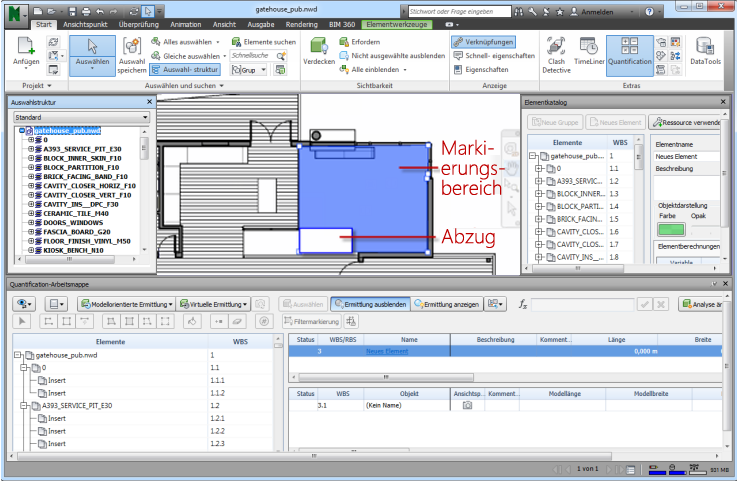Click the Länge column header
The width and height of the screenshot is (737, 481).
click(616, 339)
